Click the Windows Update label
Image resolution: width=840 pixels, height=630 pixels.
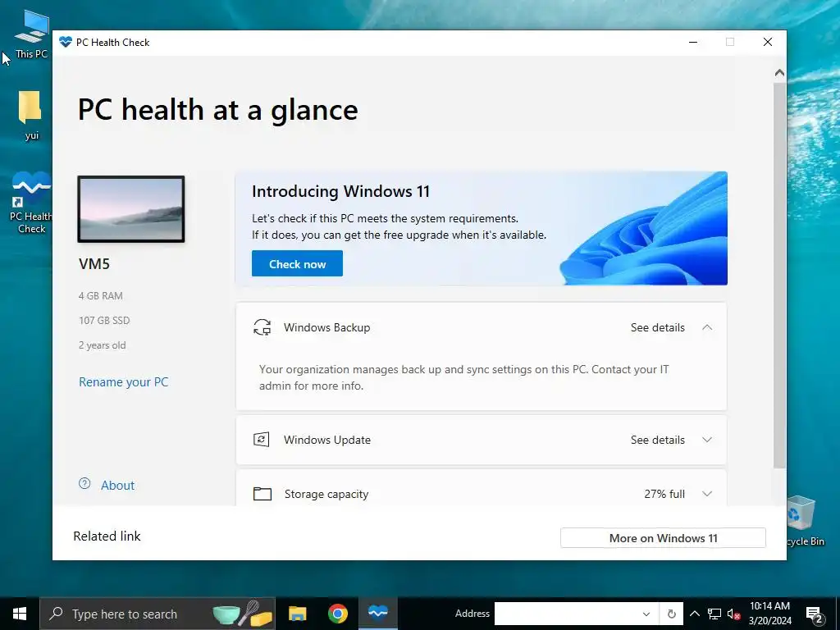327,440
